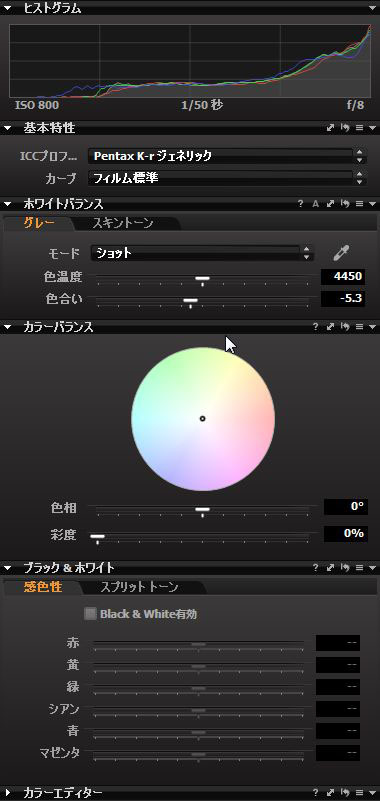
Task: Open カーブ dropdown showing フィルム標準
Action: (227, 178)
